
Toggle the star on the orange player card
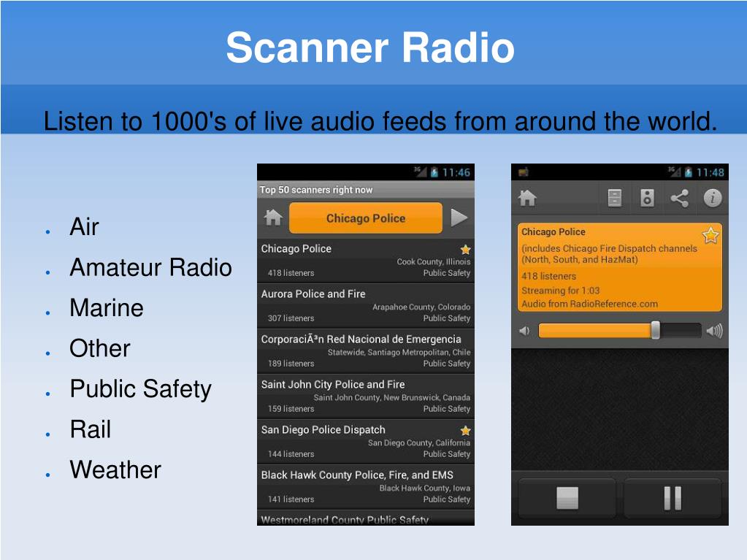[710, 235]
